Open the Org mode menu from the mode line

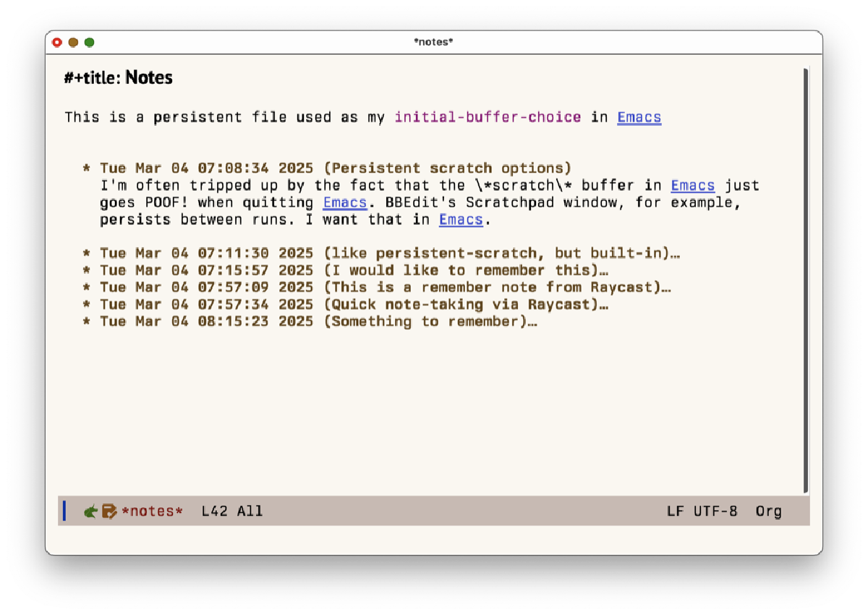click(x=768, y=511)
